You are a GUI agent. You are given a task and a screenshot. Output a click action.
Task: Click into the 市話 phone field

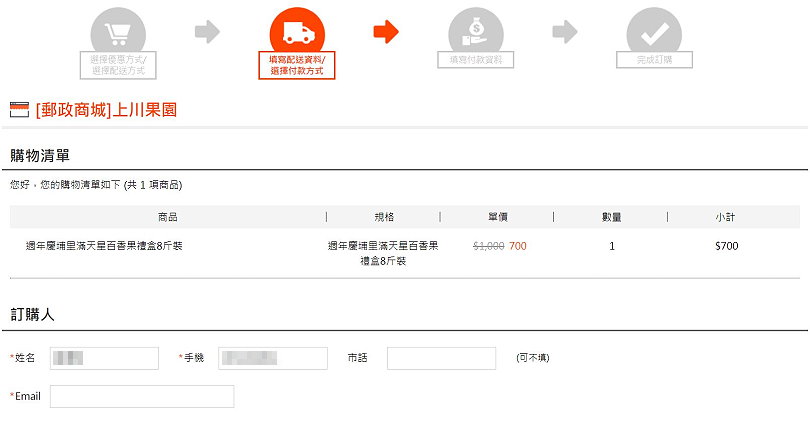pyautogui.click(x=441, y=358)
